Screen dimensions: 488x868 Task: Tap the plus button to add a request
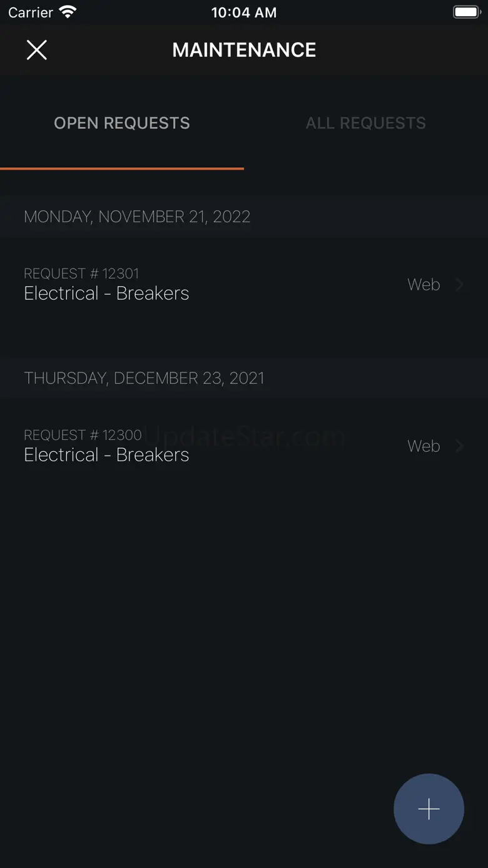pyautogui.click(x=429, y=809)
